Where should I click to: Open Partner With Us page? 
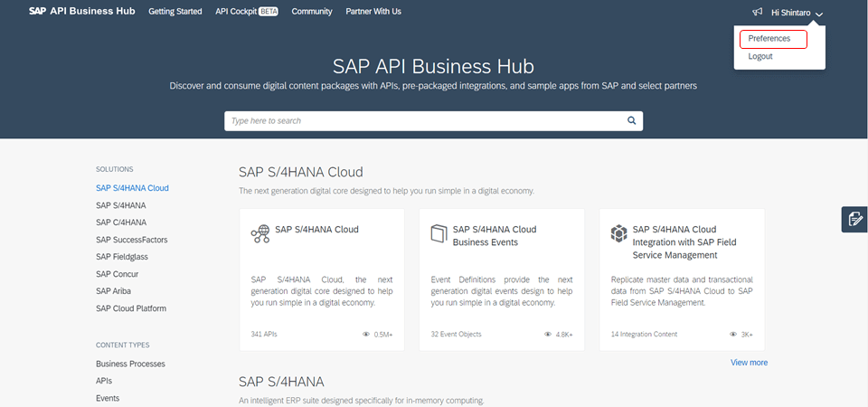point(373,12)
